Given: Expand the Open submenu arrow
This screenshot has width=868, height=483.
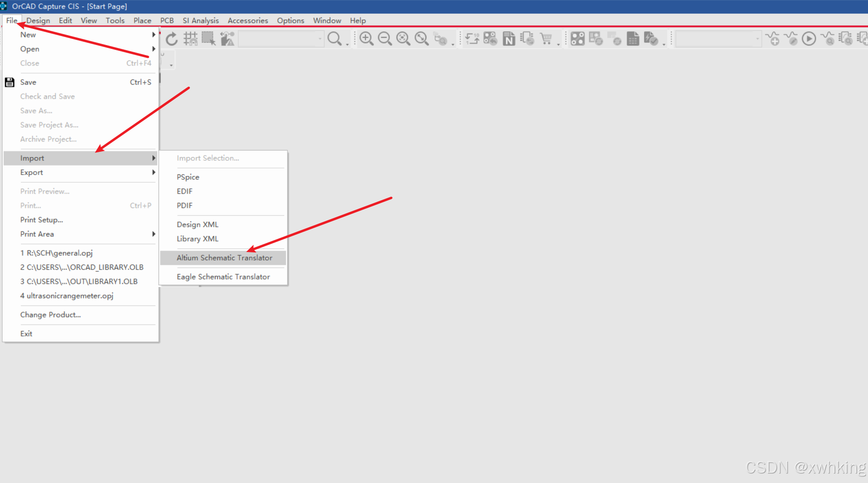Looking at the screenshot, I should [x=154, y=49].
